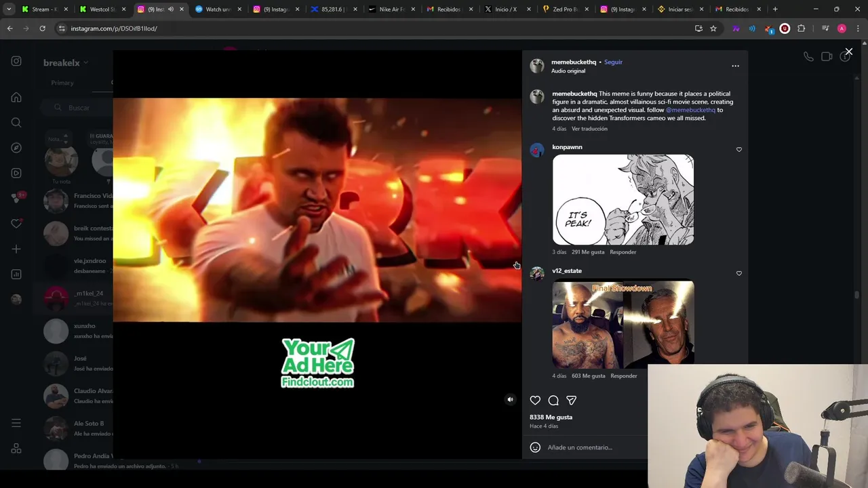The height and width of the screenshot is (488, 868).
Task: Click the instagram.com address bar
Action: [x=373, y=28]
